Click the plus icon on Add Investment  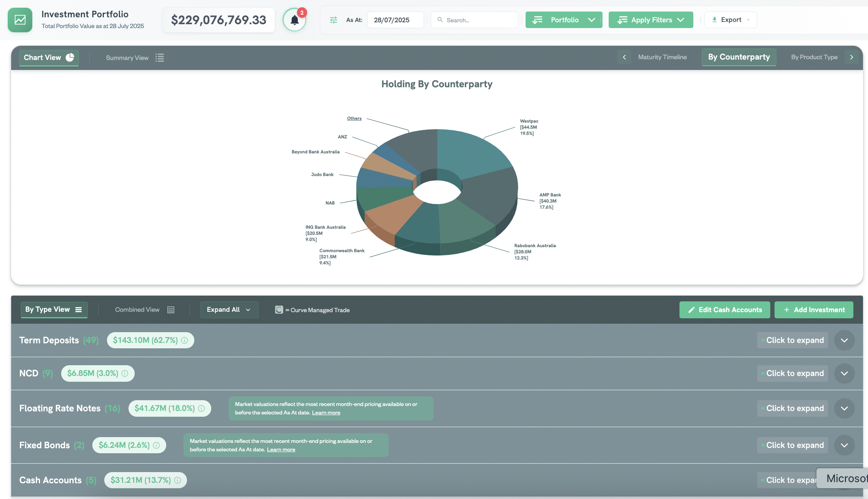787,310
